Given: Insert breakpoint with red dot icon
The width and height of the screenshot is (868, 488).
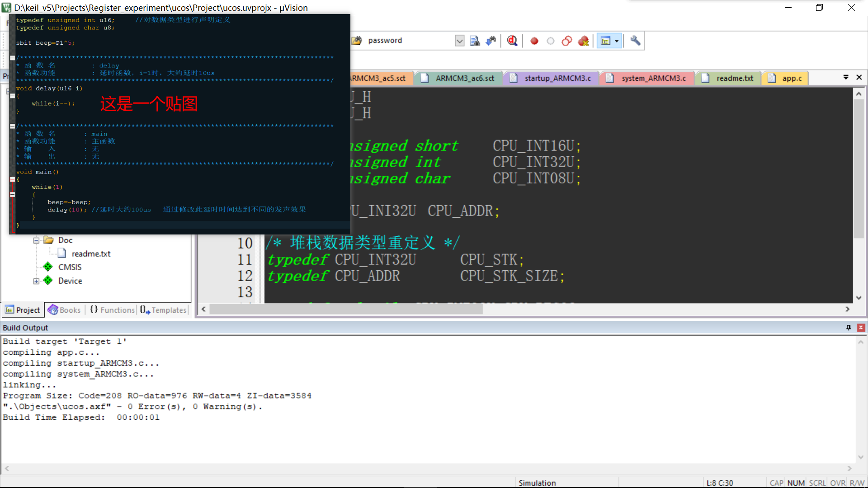Looking at the screenshot, I should click(x=534, y=41).
